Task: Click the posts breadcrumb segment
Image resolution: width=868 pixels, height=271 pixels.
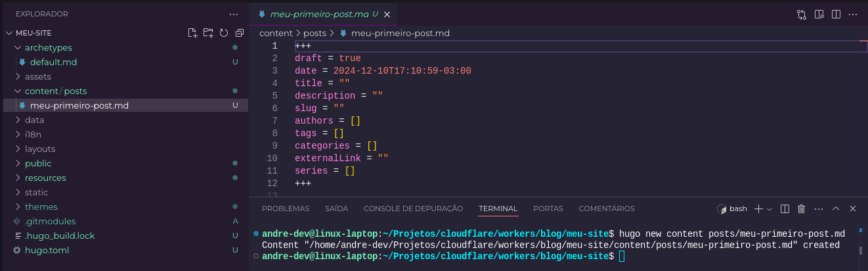Action: point(315,33)
